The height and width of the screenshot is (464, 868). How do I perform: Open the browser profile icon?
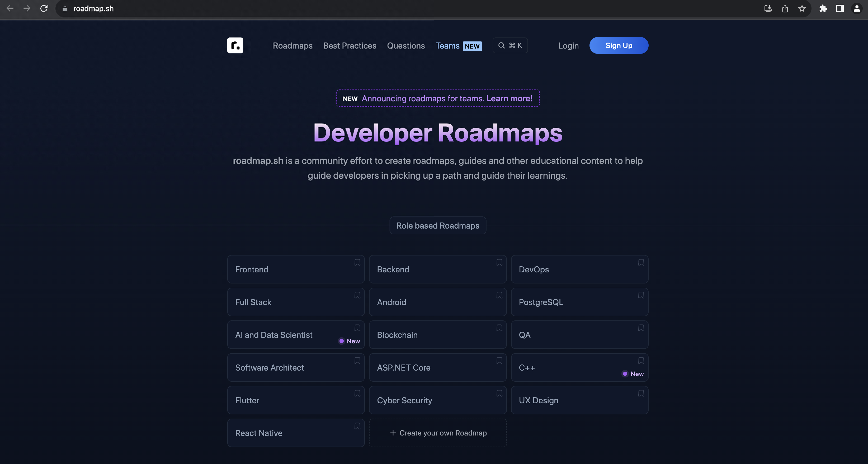click(857, 8)
